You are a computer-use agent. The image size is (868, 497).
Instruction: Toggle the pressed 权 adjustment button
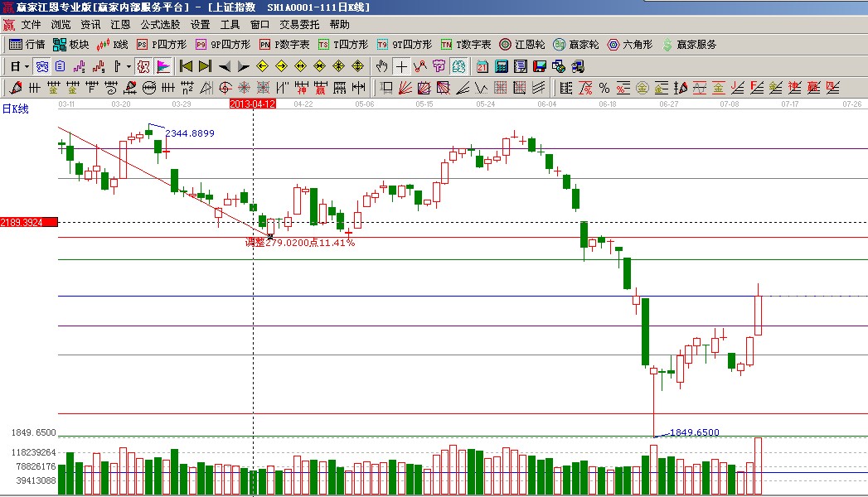point(143,66)
